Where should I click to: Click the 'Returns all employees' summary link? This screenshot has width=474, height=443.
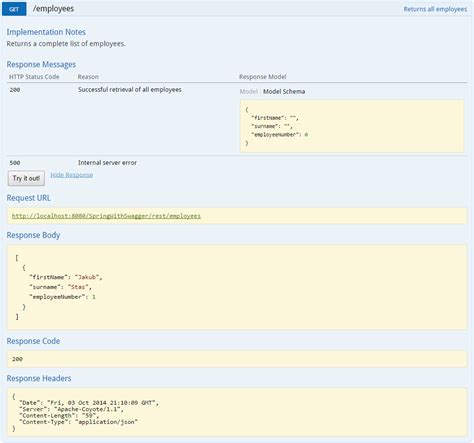tap(435, 9)
